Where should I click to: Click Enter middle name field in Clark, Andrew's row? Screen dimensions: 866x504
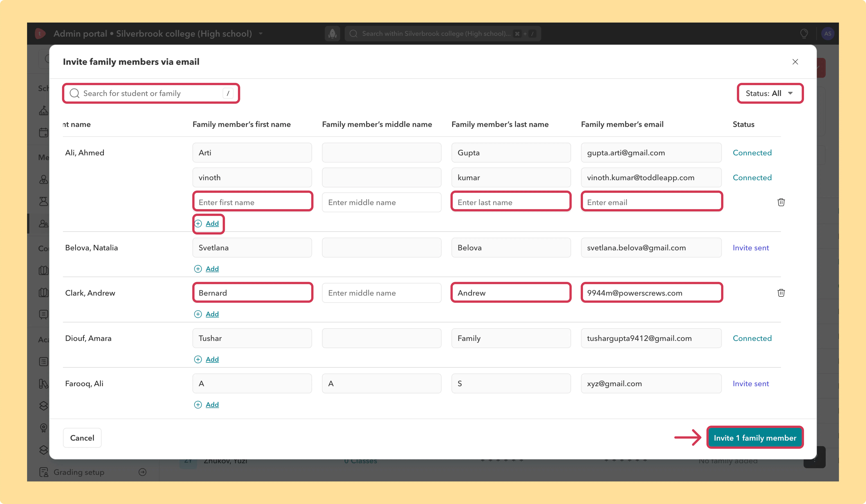[381, 293]
